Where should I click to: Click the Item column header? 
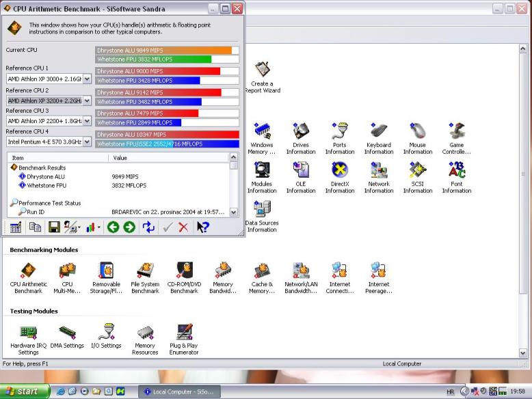(x=57, y=158)
